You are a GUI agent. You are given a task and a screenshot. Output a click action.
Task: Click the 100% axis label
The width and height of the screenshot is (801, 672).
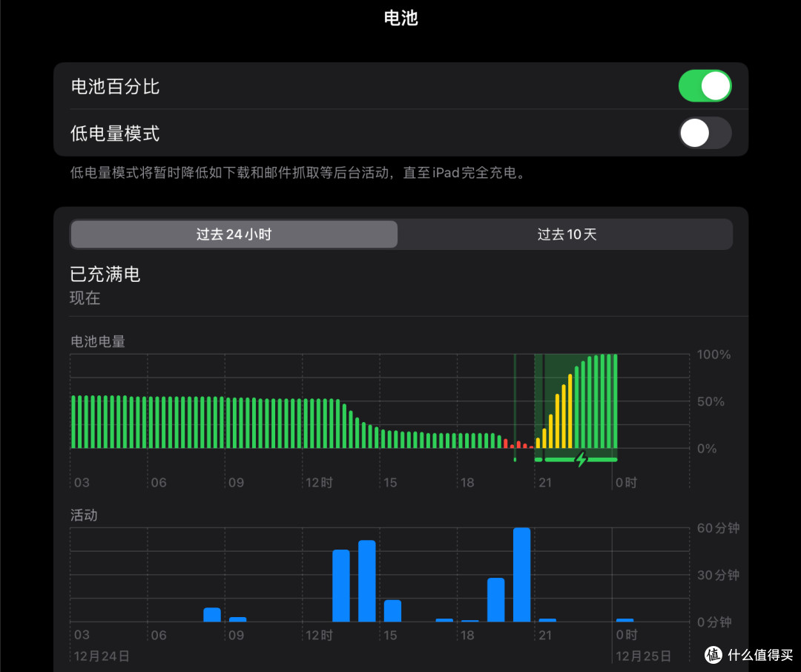713,355
